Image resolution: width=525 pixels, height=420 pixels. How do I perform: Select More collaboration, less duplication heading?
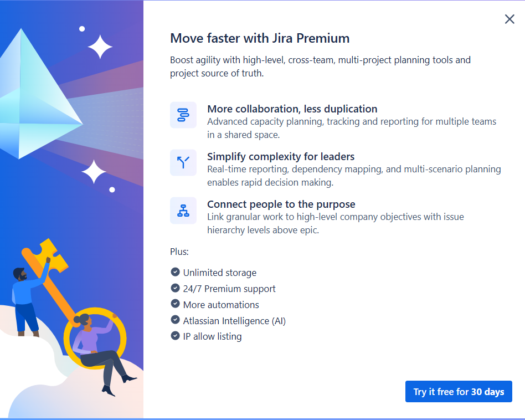coord(292,109)
